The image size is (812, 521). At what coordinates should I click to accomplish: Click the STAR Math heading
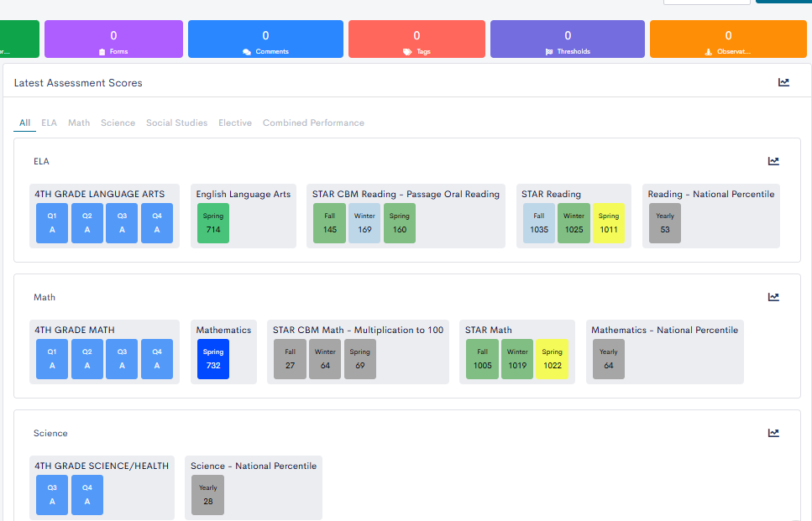489,330
